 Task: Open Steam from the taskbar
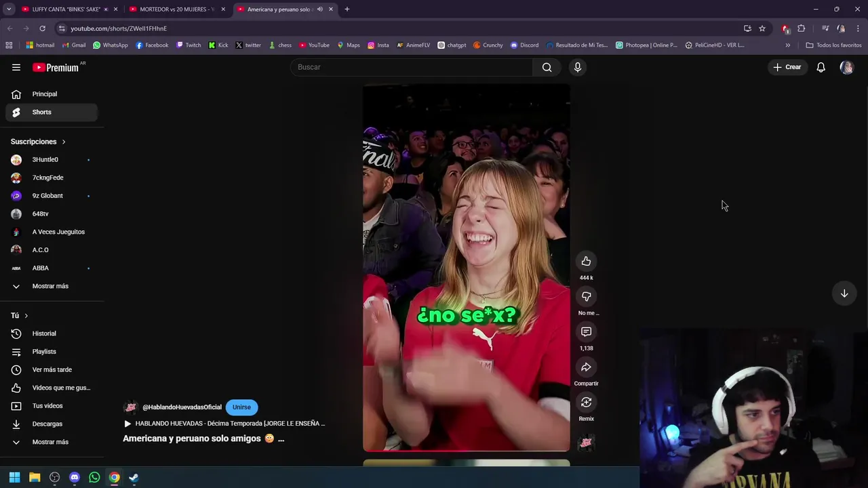click(x=134, y=477)
